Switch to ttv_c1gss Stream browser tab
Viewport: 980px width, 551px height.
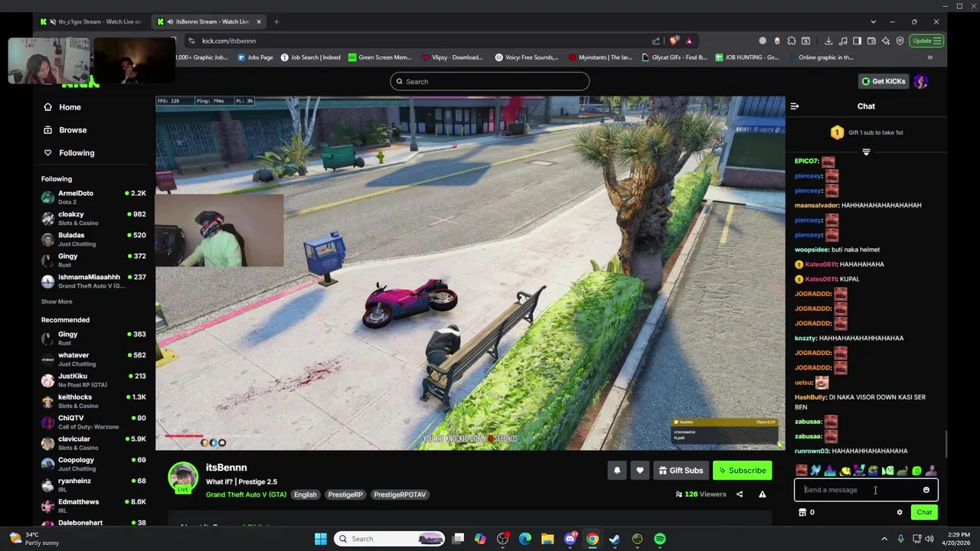(x=90, y=21)
